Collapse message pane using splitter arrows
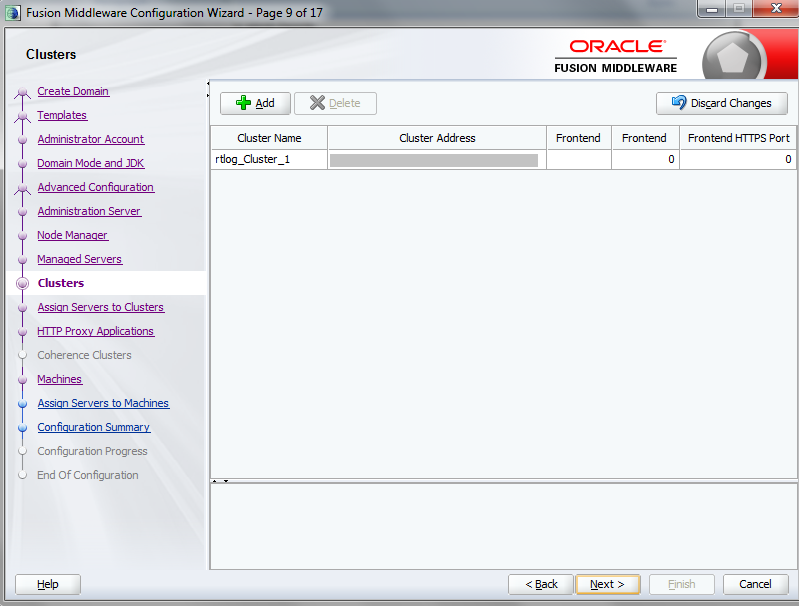This screenshot has width=799, height=606. coord(226,481)
